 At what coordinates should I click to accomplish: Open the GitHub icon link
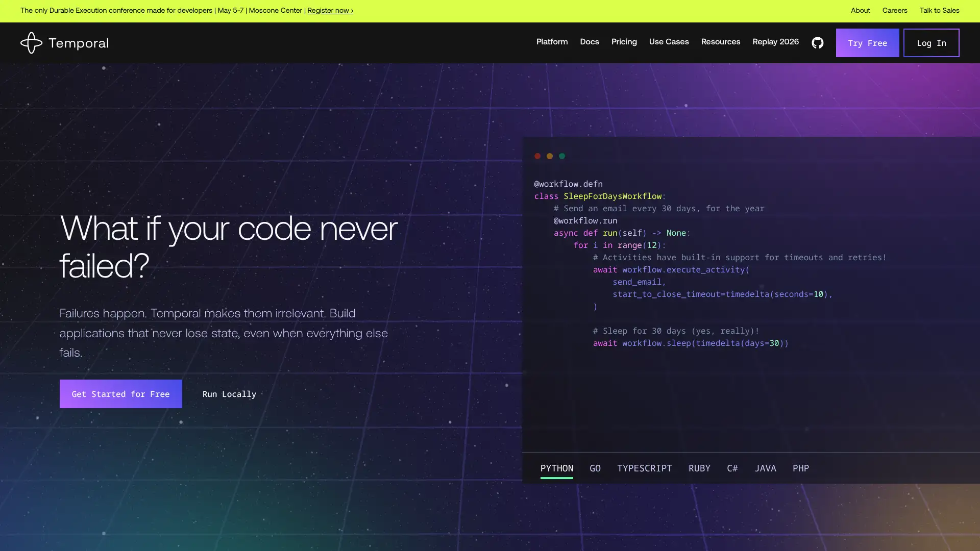click(x=817, y=43)
